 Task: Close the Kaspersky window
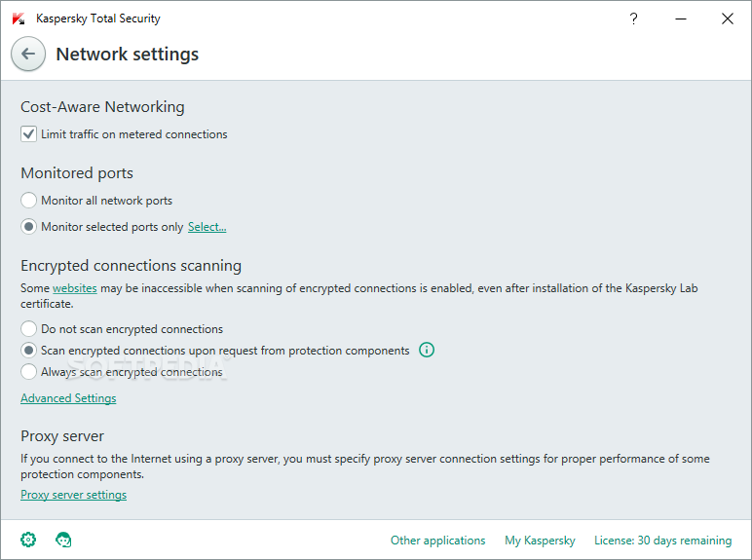click(728, 19)
